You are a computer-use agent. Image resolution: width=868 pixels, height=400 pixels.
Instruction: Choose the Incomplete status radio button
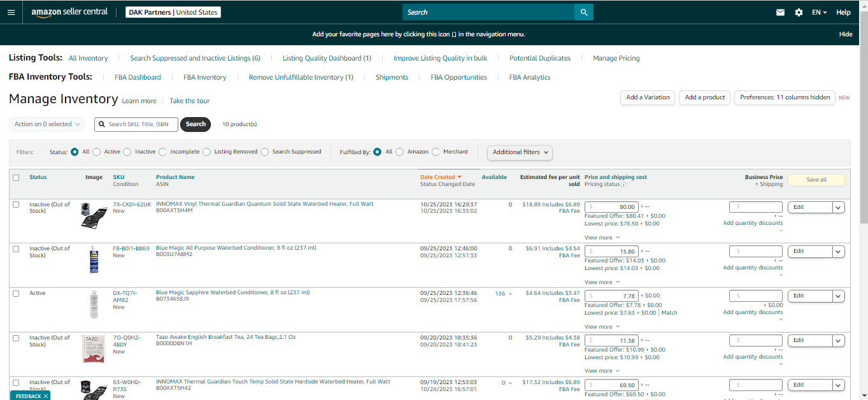tap(162, 152)
